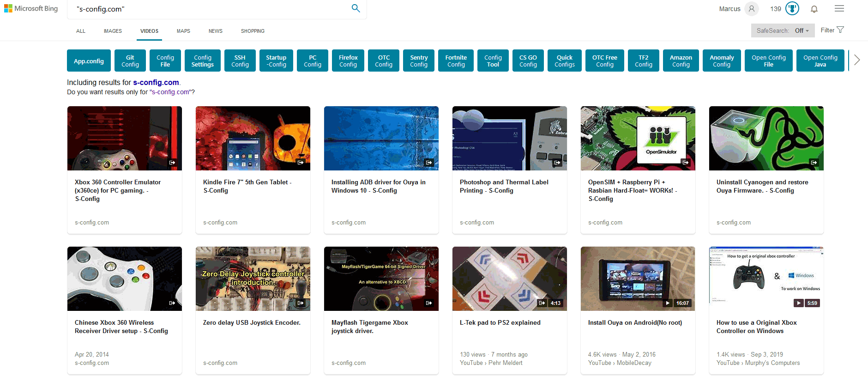Switch to the MAPS tab
This screenshot has width=868, height=376.
point(183,31)
